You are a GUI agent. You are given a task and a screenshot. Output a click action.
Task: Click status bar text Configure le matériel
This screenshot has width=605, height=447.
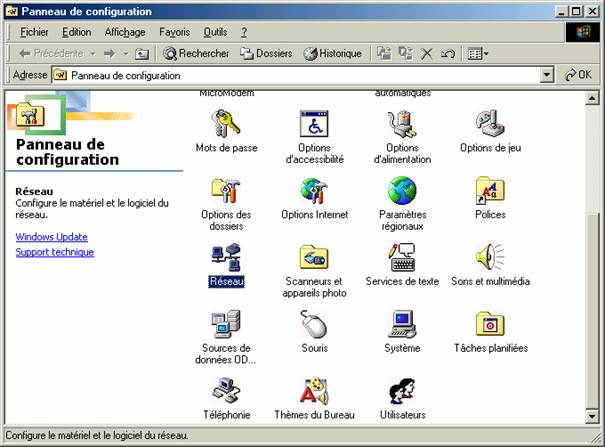pyautogui.click(x=96, y=435)
